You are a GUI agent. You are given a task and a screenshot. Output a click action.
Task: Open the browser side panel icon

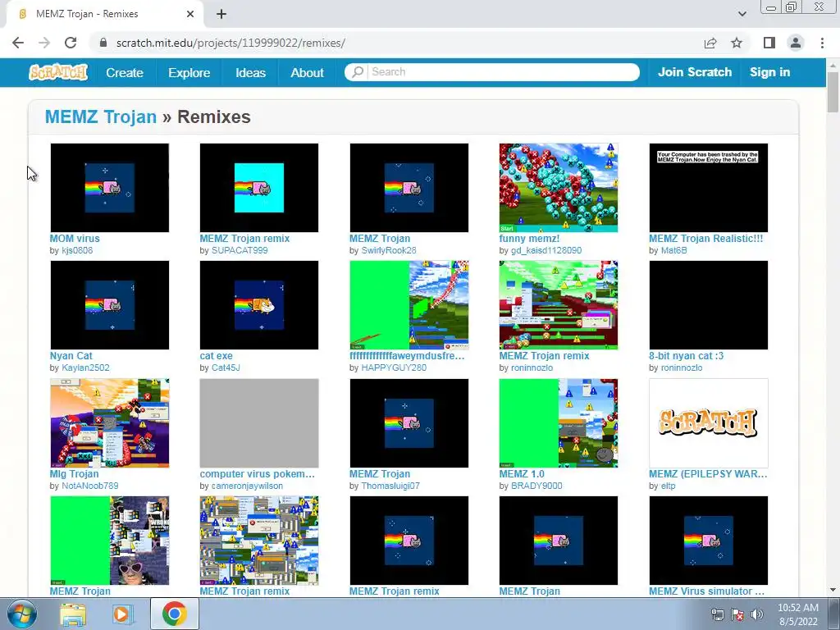(x=769, y=43)
